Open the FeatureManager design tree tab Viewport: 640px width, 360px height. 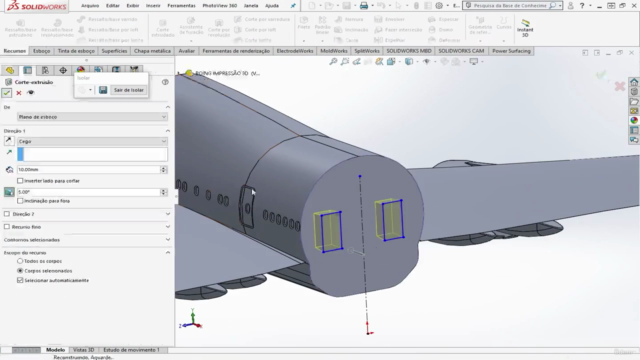(10, 70)
